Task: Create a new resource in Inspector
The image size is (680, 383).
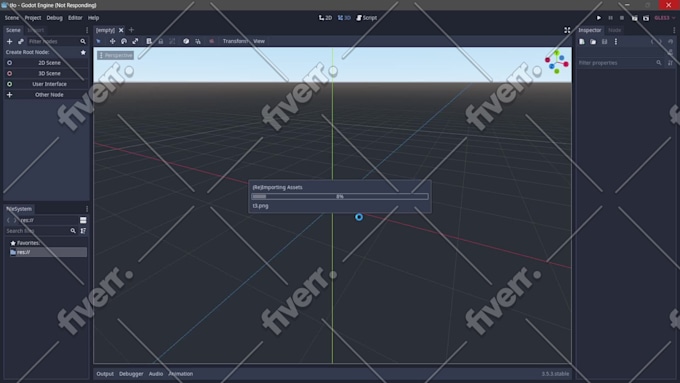Action: (582, 42)
